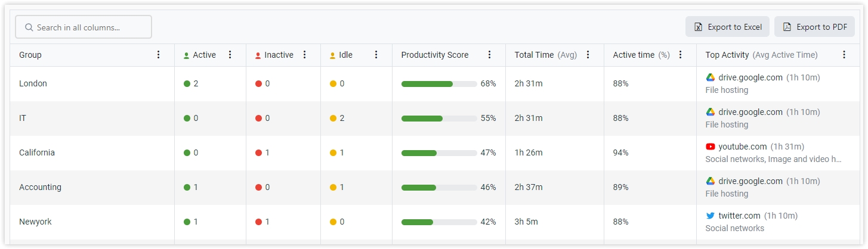
Task: Focus the Search in all columns field
Action: coord(84,27)
